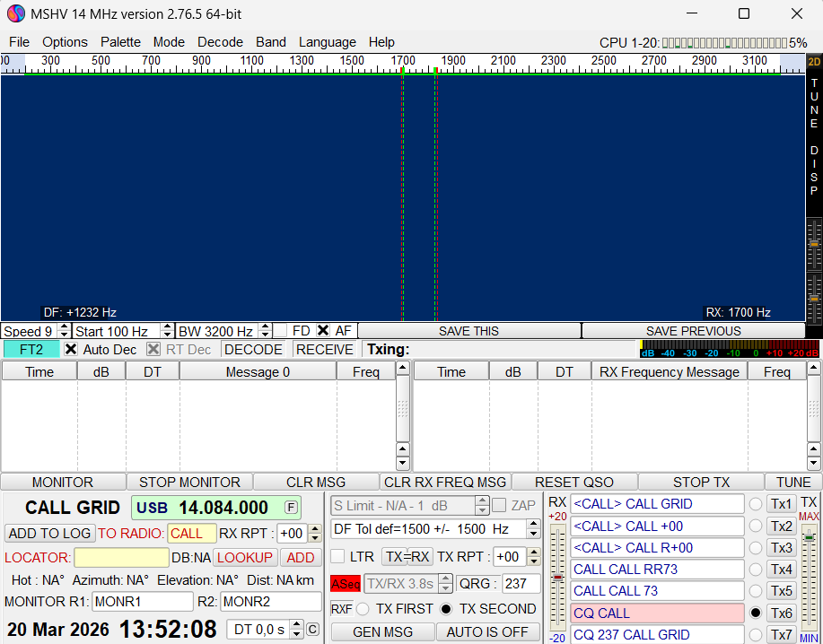Toggle the Auto Dec checkbox

71,350
